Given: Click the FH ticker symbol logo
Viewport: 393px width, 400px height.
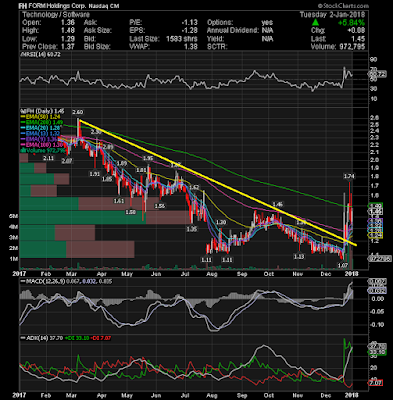Looking at the screenshot, I should click(x=22, y=6).
